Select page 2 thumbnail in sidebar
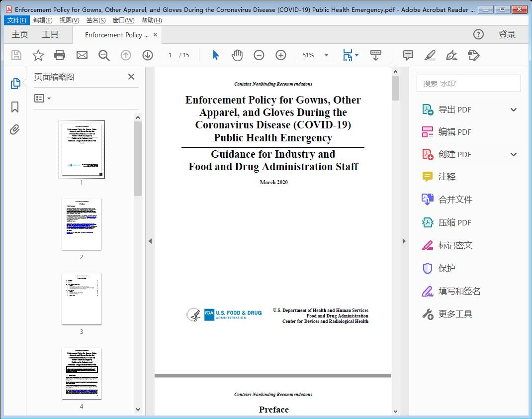Viewport: 532px width, 419px height. (x=82, y=224)
